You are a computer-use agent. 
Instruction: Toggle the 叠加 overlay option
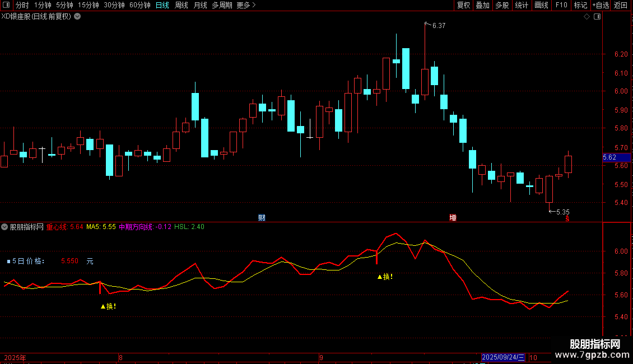pos(482,5)
